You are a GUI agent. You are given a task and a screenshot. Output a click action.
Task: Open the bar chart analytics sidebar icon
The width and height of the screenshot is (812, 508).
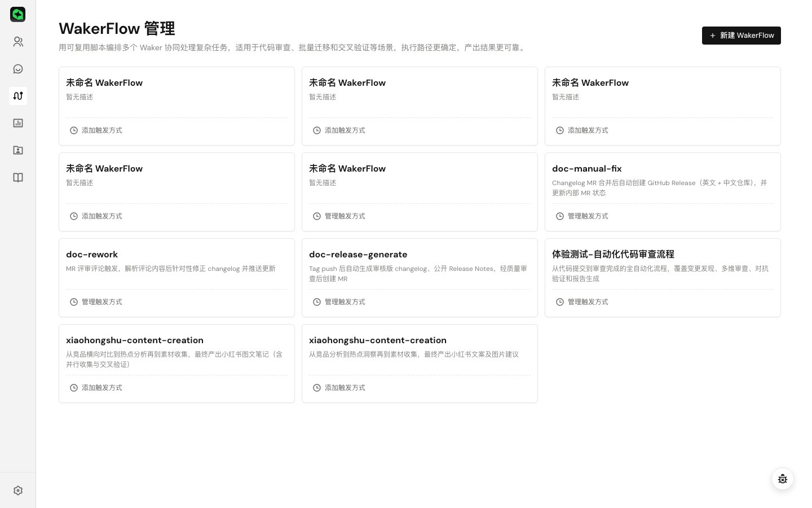pos(18,123)
